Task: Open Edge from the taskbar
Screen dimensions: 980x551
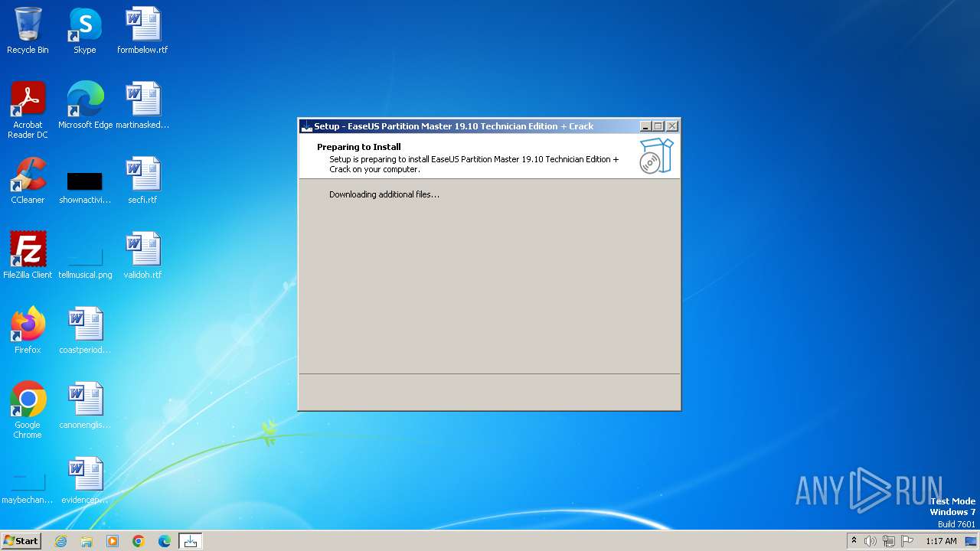Action: coord(165,541)
